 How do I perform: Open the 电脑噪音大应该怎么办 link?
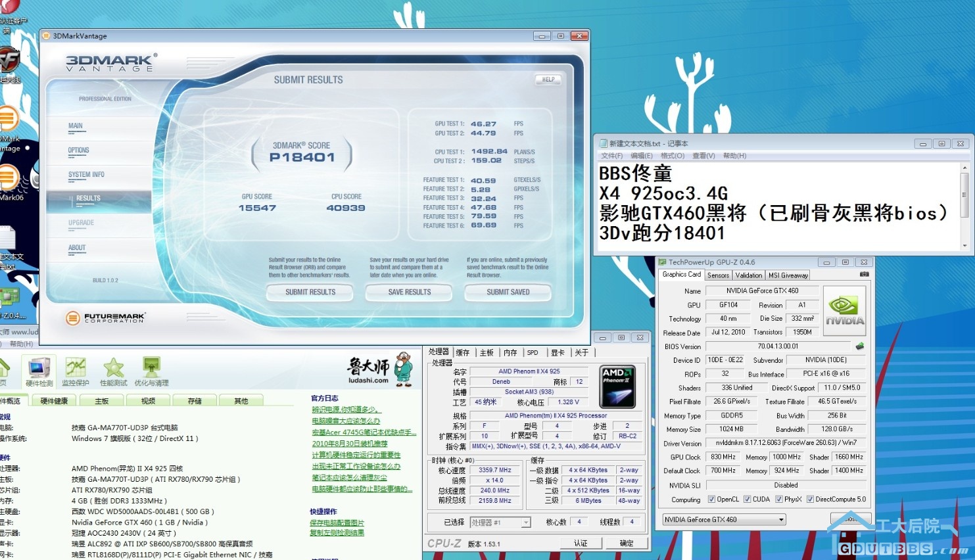pos(346,421)
